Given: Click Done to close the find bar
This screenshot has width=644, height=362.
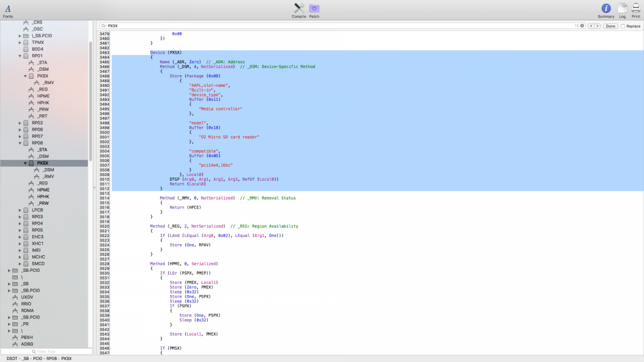Looking at the screenshot, I should click(611, 26).
